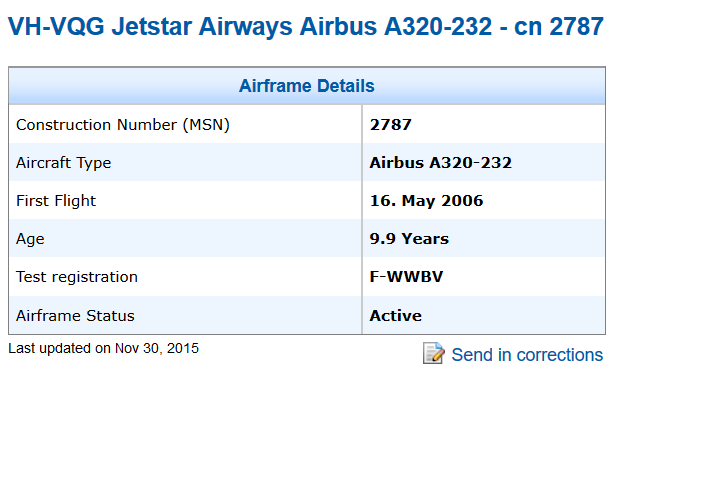Select the Aircraft Type label
The image size is (714, 478).
(63, 163)
